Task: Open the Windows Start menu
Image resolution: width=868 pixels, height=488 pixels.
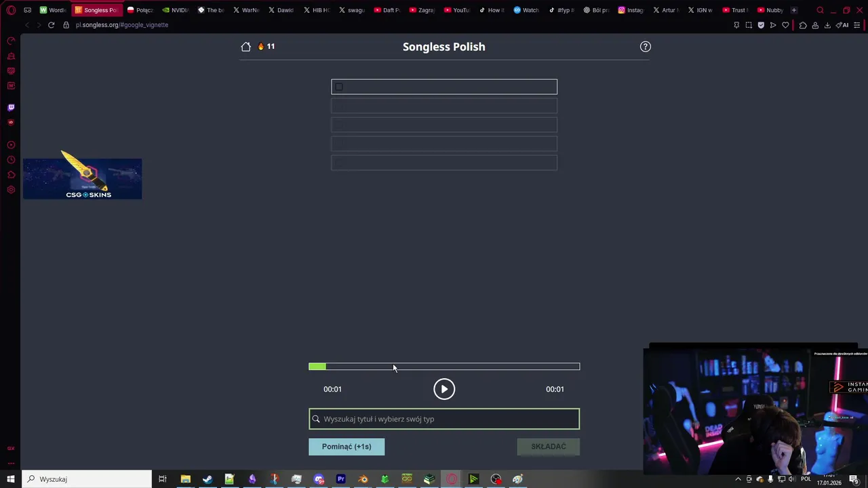Action: (x=10, y=479)
